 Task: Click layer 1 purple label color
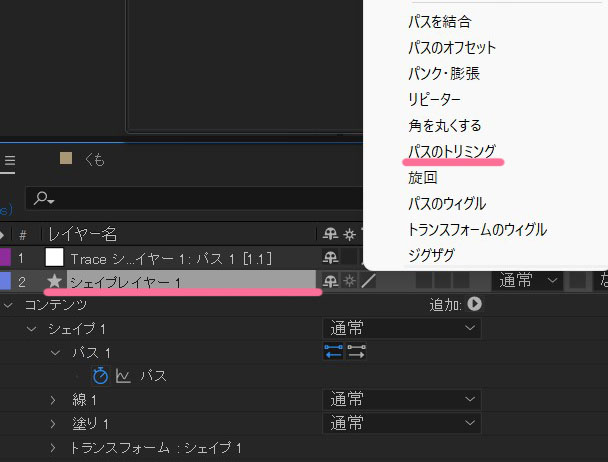(x=5, y=258)
